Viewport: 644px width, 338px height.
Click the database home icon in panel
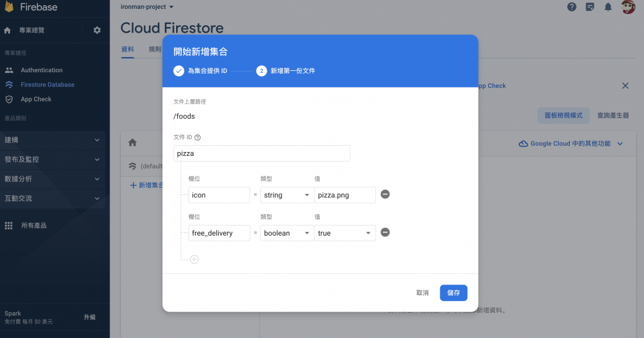[132, 143]
